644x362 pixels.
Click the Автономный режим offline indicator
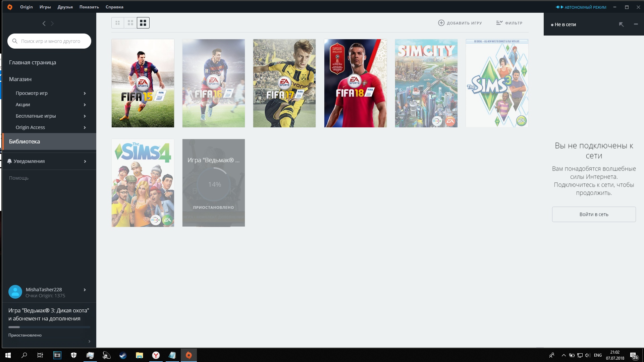[581, 7]
